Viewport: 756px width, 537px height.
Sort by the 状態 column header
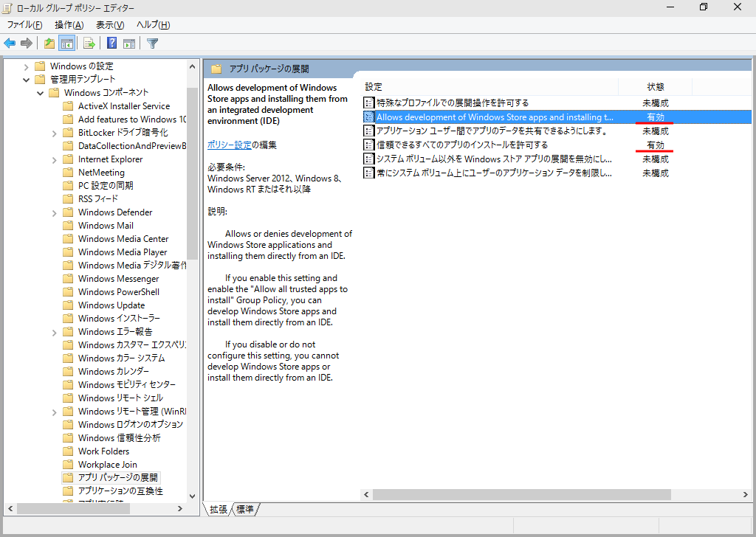coord(656,87)
